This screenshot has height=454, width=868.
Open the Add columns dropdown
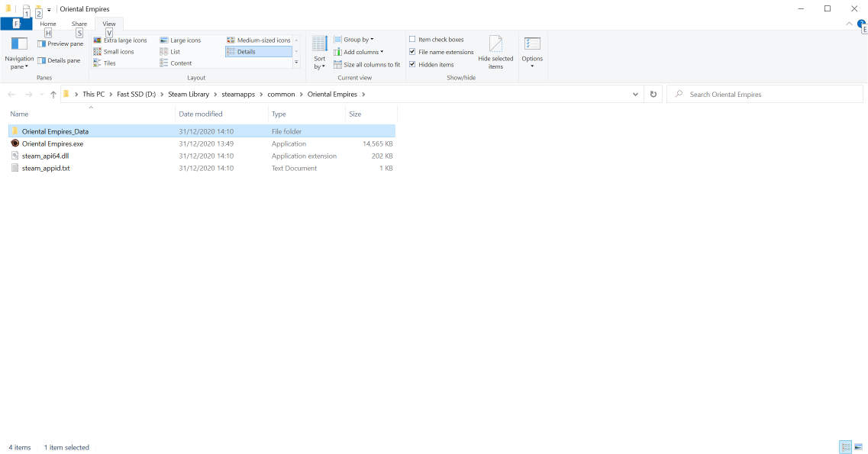click(x=359, y=52)
